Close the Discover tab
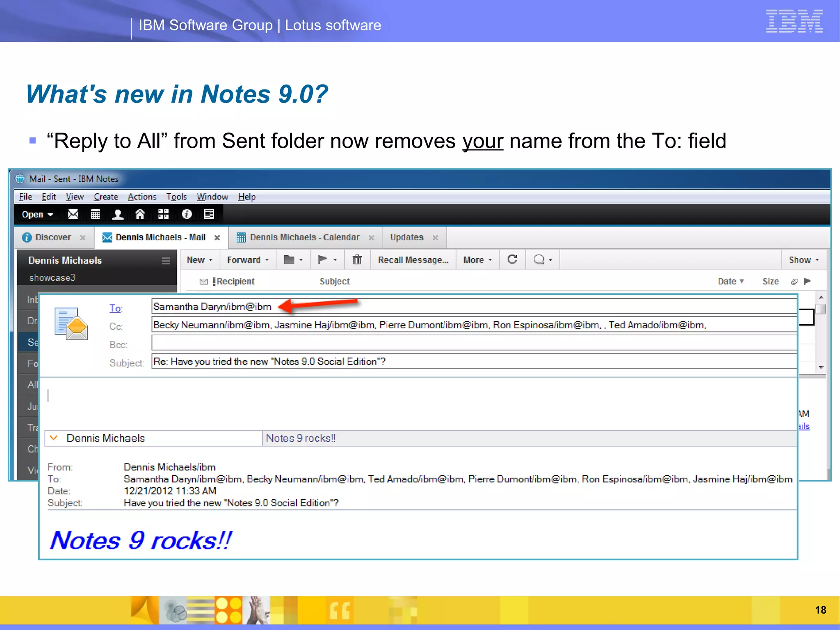This screenshot has height=630, width=840. [82, 238]
